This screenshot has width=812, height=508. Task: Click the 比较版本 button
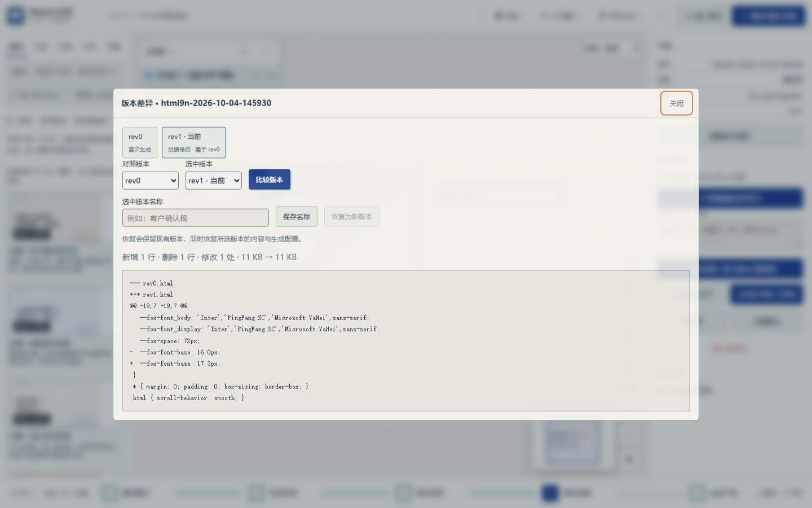[x=270, y=179]
